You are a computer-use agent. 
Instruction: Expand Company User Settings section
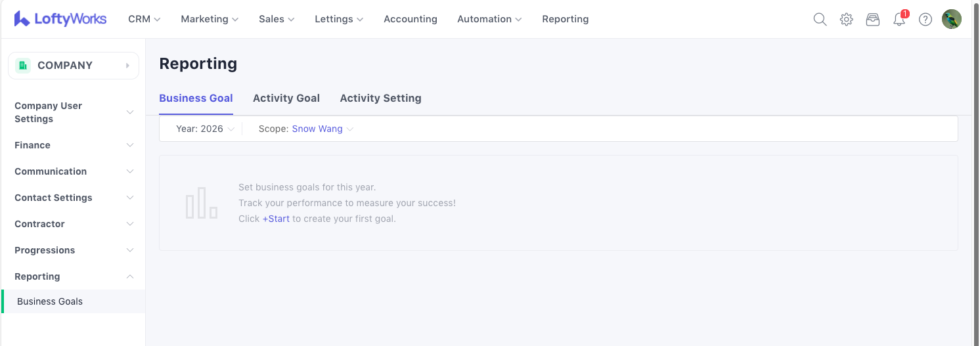(x=74, y=112)
